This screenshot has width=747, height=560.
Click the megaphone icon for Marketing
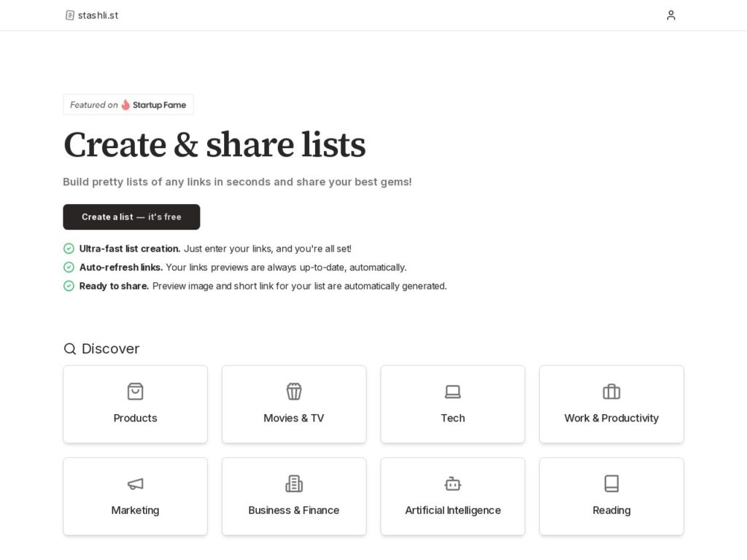(x=135, y=484)
